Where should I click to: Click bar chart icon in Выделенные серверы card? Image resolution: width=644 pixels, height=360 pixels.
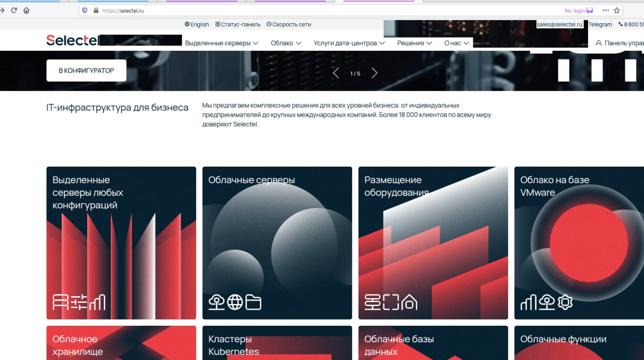click(98, 302)
